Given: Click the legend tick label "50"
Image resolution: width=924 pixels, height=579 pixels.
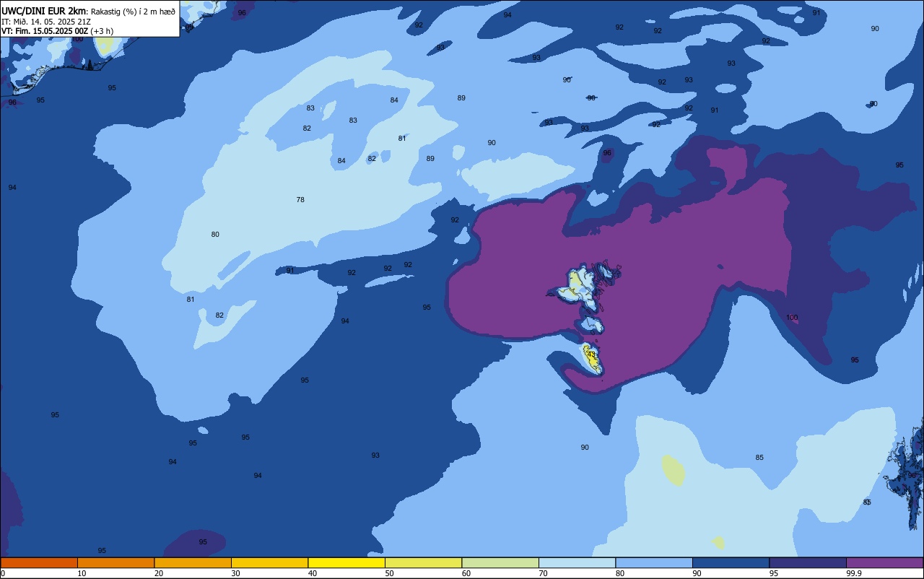Looking at the screenshot, I should point(389,573).
